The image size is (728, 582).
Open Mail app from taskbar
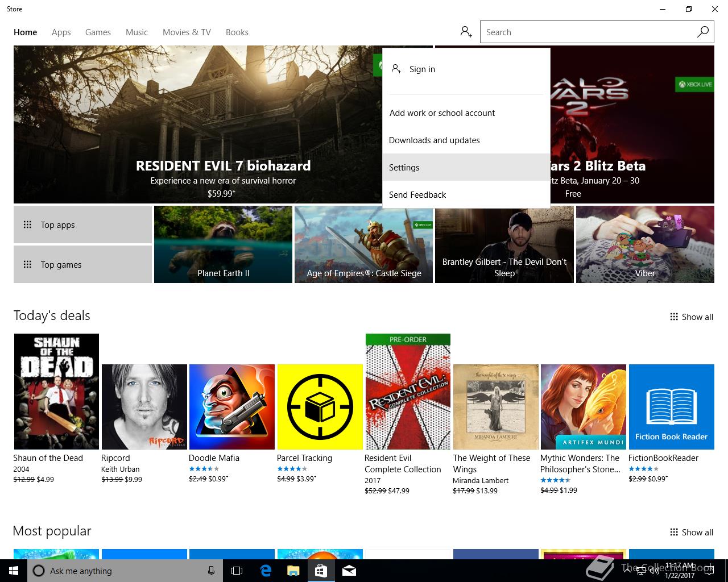(349, 571)
